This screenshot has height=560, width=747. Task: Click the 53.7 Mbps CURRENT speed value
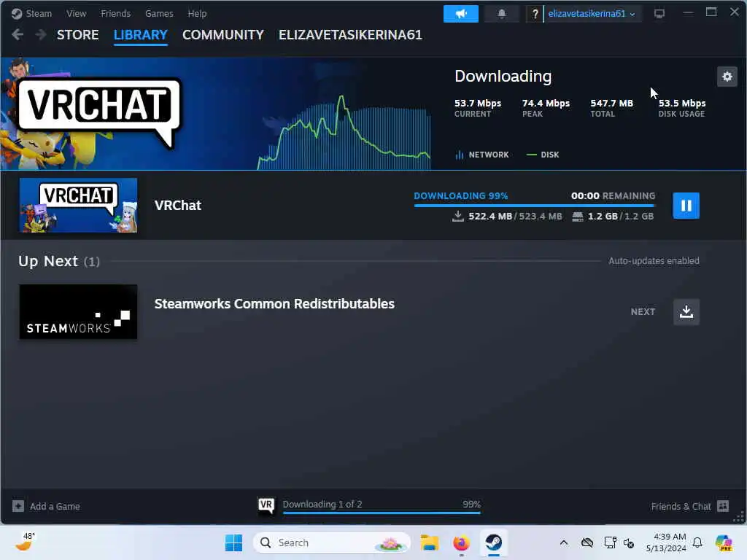pyautogui.click(x=478, y=104)
